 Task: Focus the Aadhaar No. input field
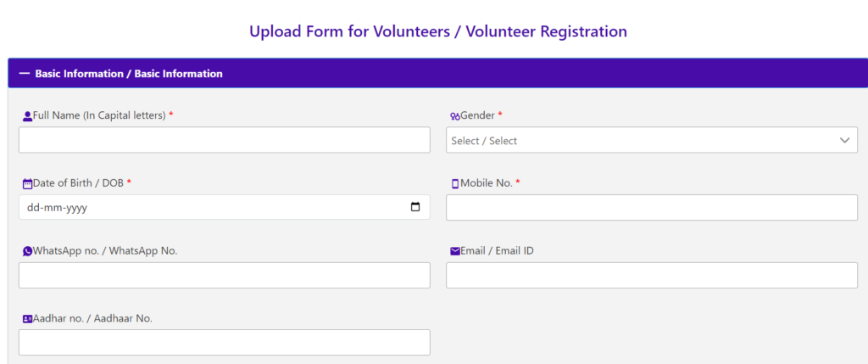click(x=224, y=343)
